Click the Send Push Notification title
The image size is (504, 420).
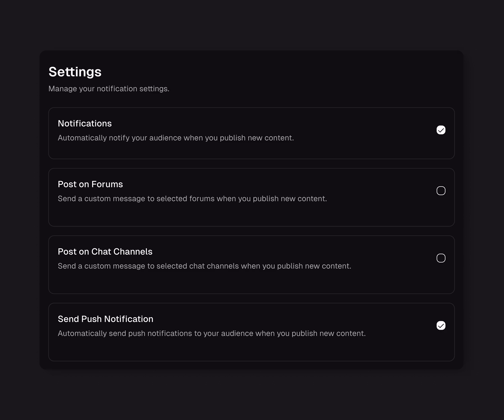105,319
